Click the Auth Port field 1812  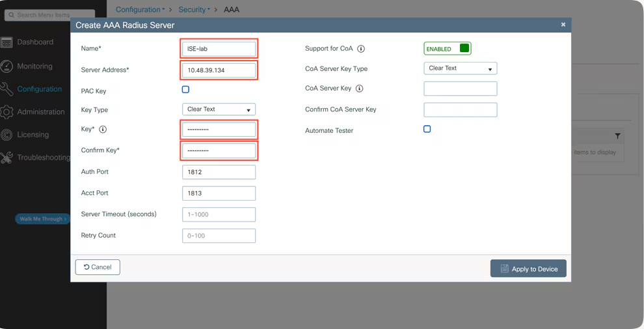[219, 172]
